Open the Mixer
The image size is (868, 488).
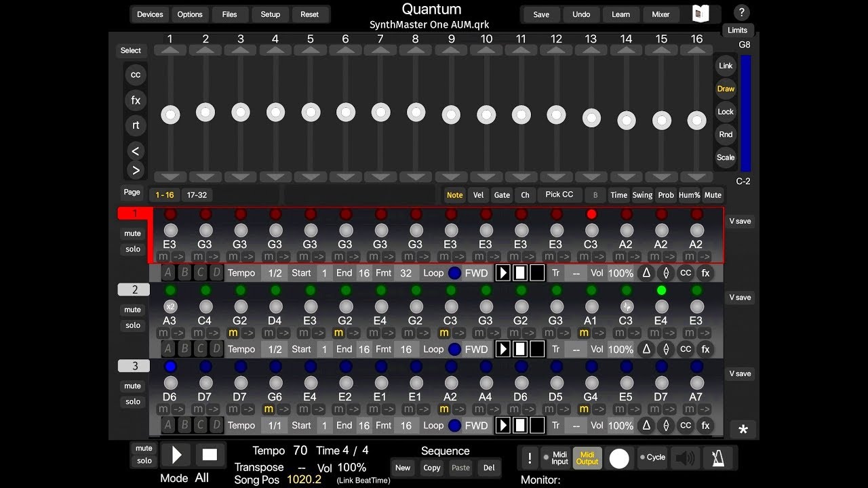coord(660,14)
